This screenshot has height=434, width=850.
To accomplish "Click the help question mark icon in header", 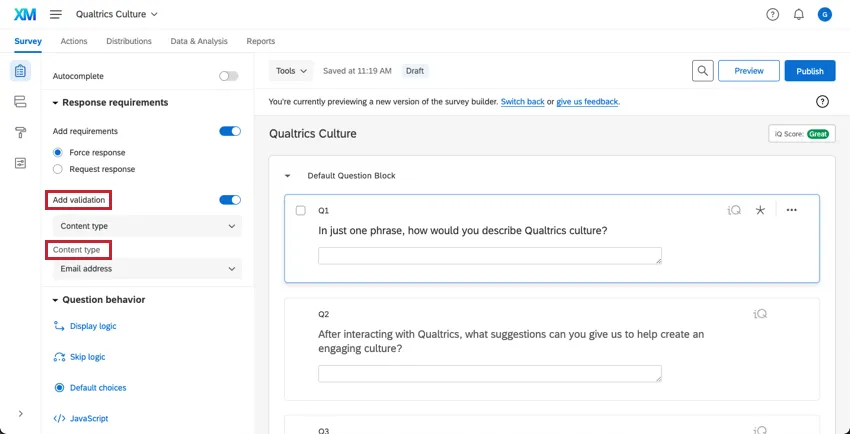I will [772, 15].
